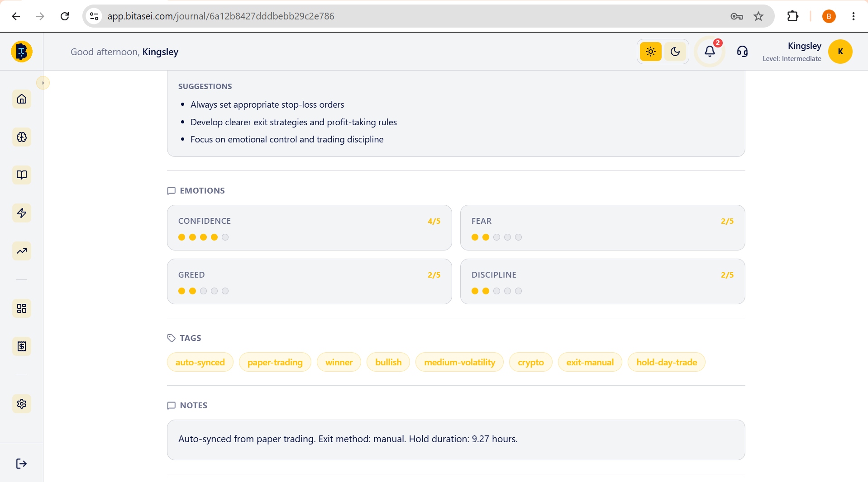Click the Level: Intermediate label
Image resolution: width=868 pixels, height=482 pixels.
[x=792, y=59]
